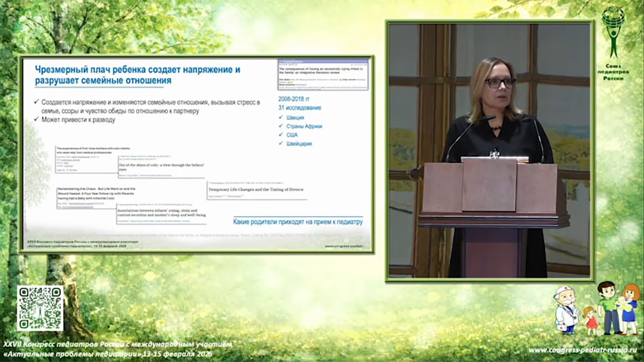Click the '«Актуальные проблемы педиатрии»,13-15 февраля 2026' caption
644x362 pixels.
click(x=108, y=354)
